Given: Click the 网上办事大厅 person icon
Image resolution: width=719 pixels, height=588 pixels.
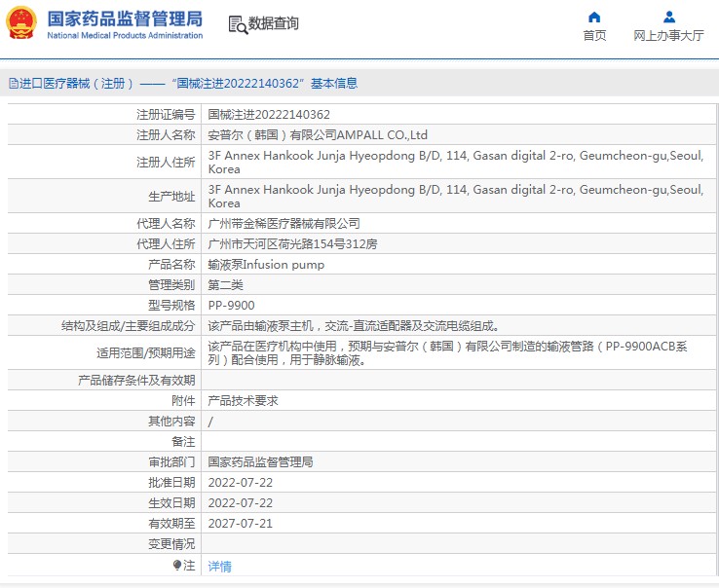Looking at the screenshot, I should click(x=669, y=17).
